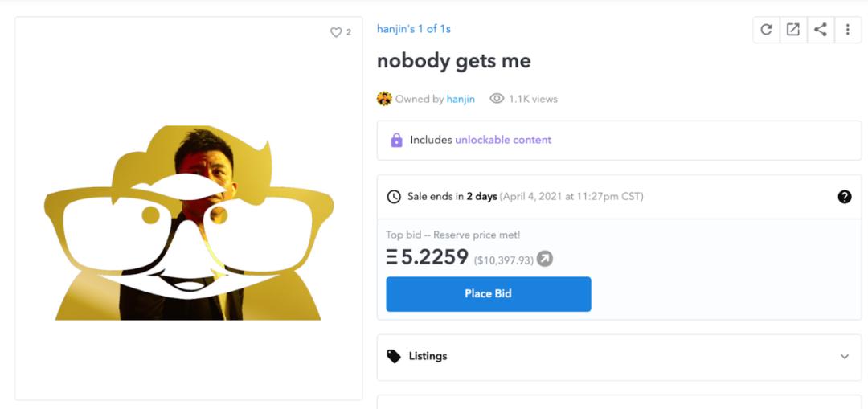This screenshot has width=868, height=409.
Task: Click the eye icon beside 1.1K views
Action: click(x=497, y=99)
